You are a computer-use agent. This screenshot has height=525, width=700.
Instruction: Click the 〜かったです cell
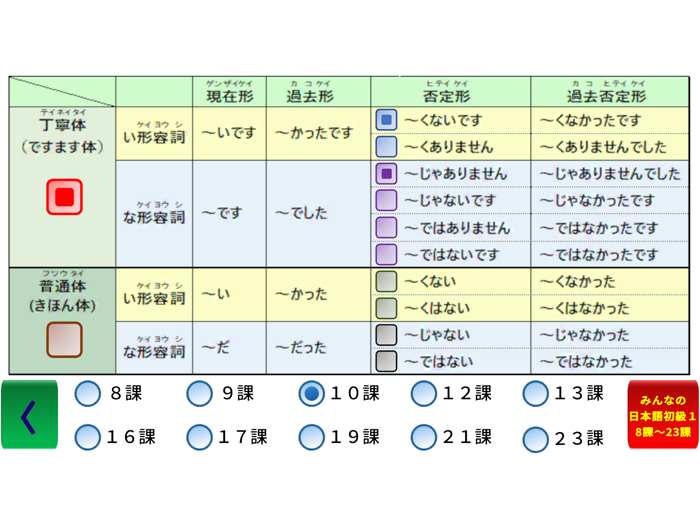point(318,133)
